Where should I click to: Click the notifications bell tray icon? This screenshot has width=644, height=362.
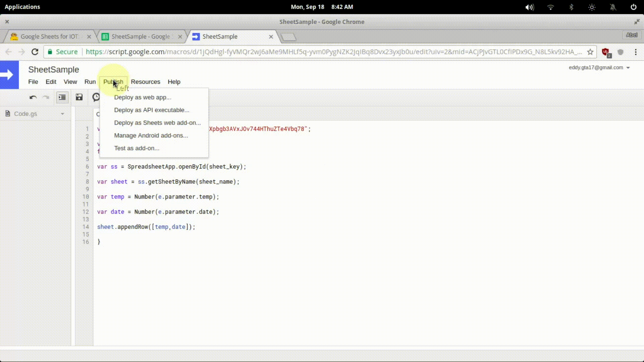pyautogui.click(x=613, y=7)
